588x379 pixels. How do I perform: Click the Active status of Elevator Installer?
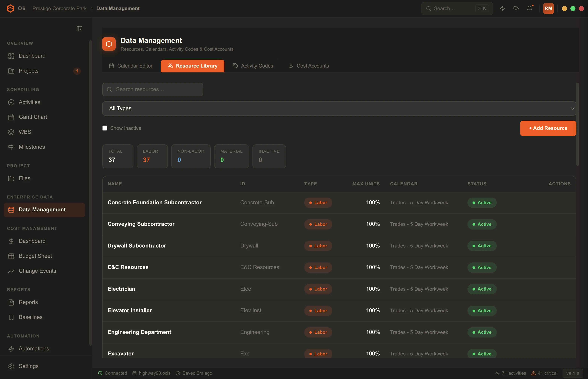pos(482,311)
